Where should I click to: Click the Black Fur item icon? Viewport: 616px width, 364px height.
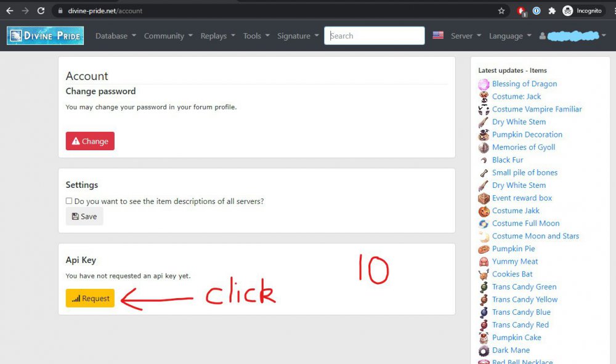tap(484, 160)
